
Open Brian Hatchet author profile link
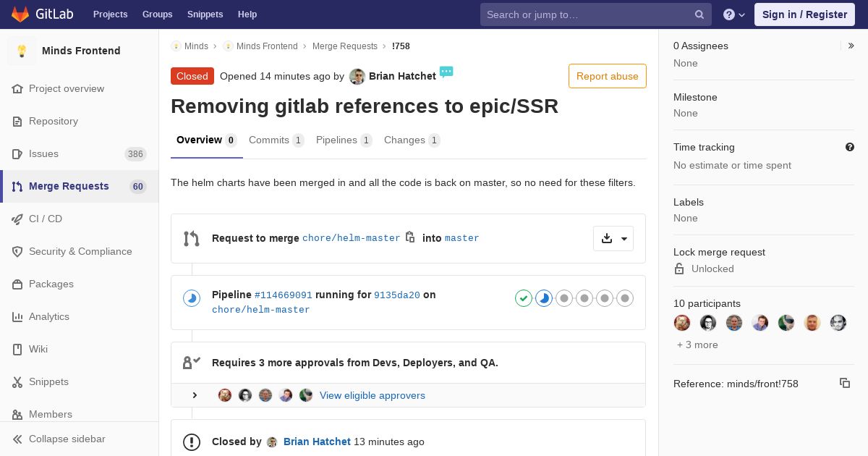coord(402,76)
